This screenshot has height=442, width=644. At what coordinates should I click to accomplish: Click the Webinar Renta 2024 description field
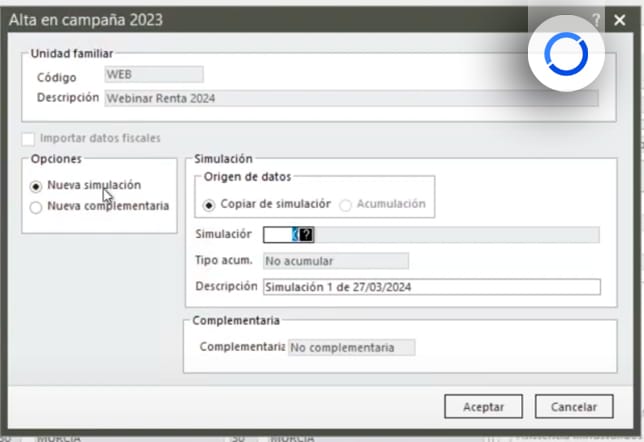point(351,98)
